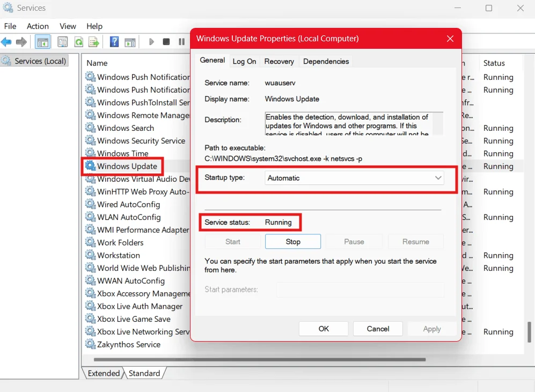The image size is (535, 392).
Task: Click the Services gear icon in title bar
Action: [8, 8]
